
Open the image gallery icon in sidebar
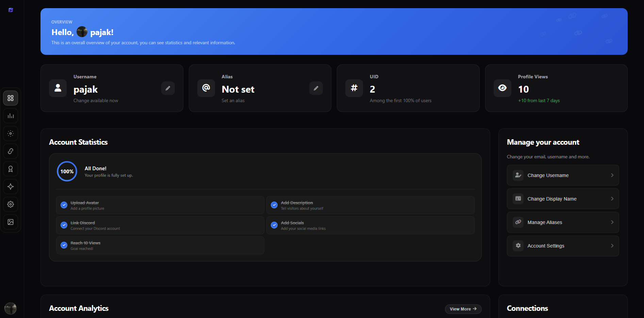(11, 222)
